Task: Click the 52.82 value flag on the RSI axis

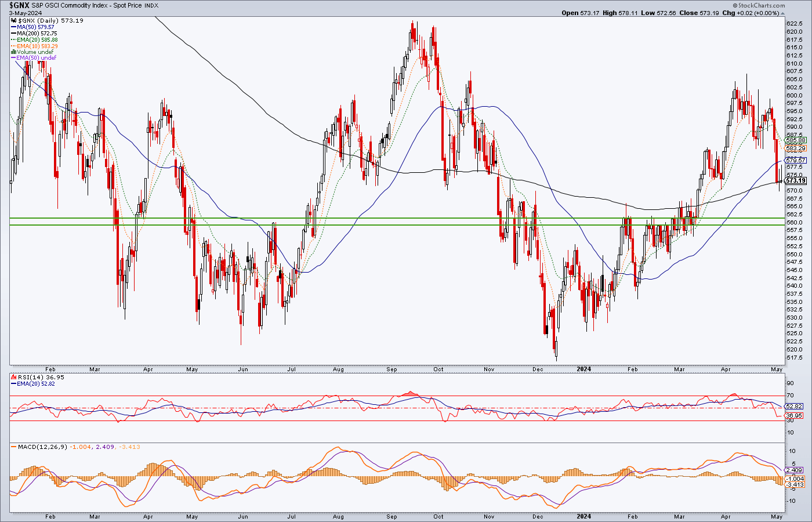Action: [795, 407]
